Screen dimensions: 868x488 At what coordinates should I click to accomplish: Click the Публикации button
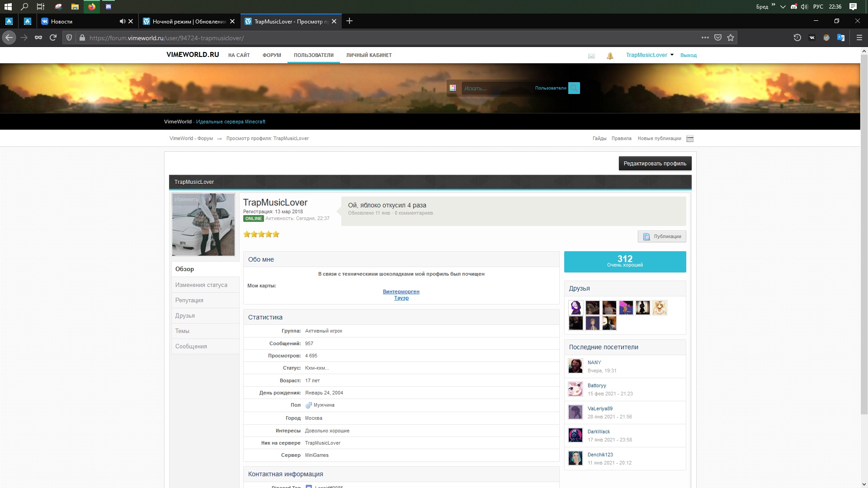tap(662, 236)
